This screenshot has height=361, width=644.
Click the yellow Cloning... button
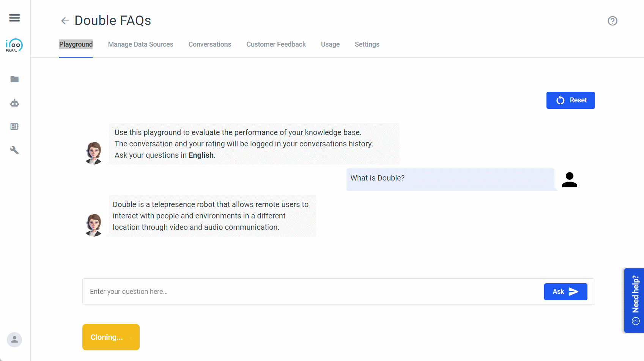[111, 337]
